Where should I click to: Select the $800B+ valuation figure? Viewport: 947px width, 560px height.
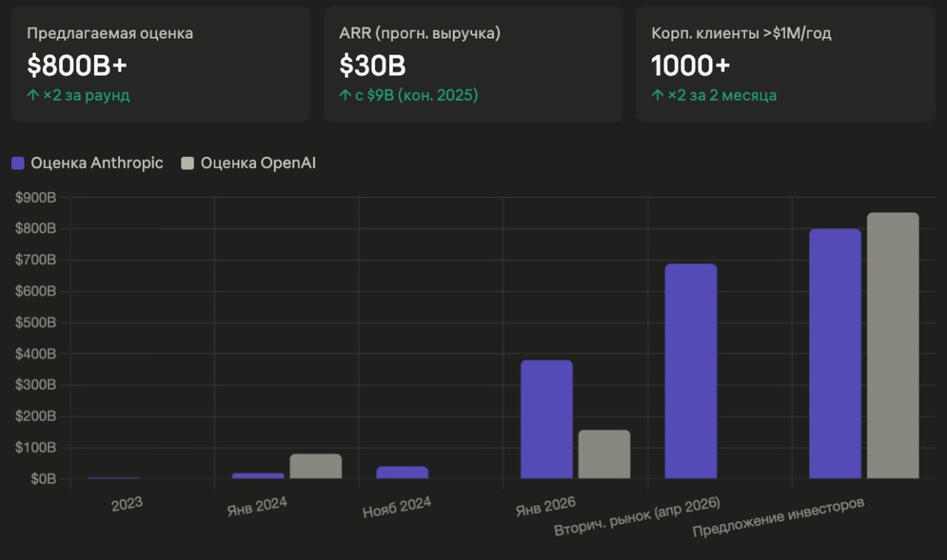point(77,66)
